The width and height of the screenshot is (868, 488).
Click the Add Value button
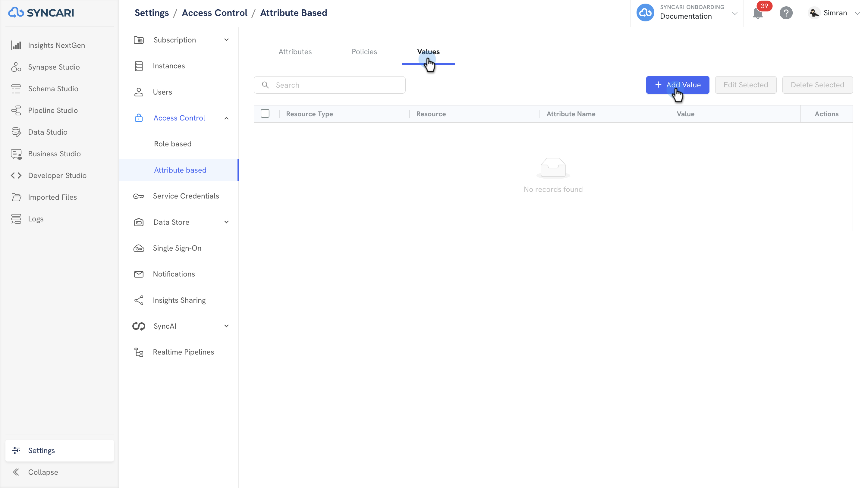pos(678,85)
